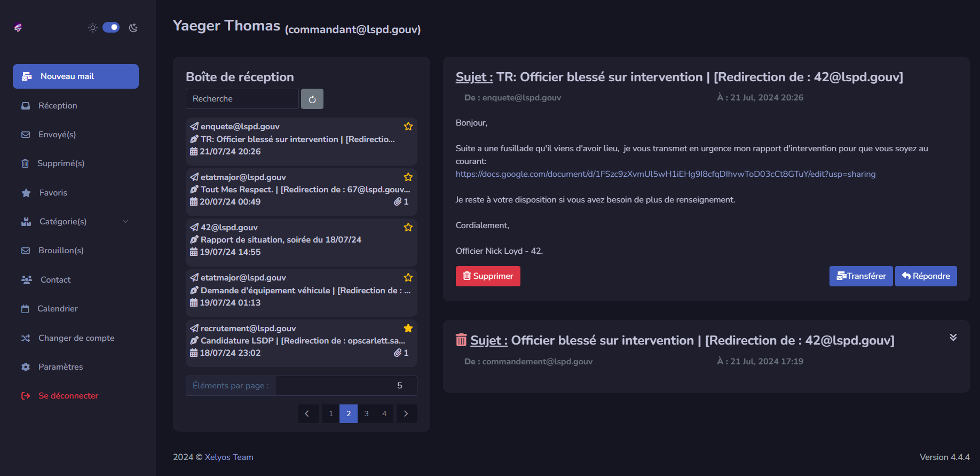Open the Google Docs report link

point(665,174)
